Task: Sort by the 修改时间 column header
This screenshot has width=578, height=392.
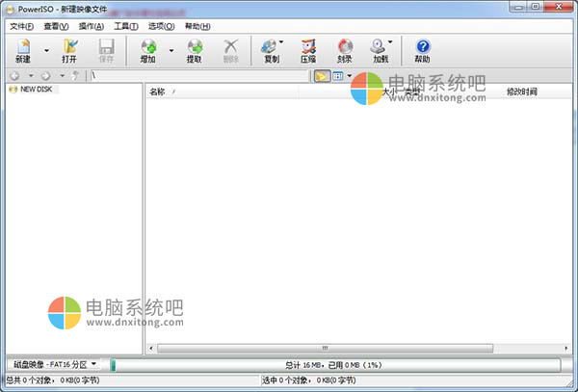Action: click(521, 91)
